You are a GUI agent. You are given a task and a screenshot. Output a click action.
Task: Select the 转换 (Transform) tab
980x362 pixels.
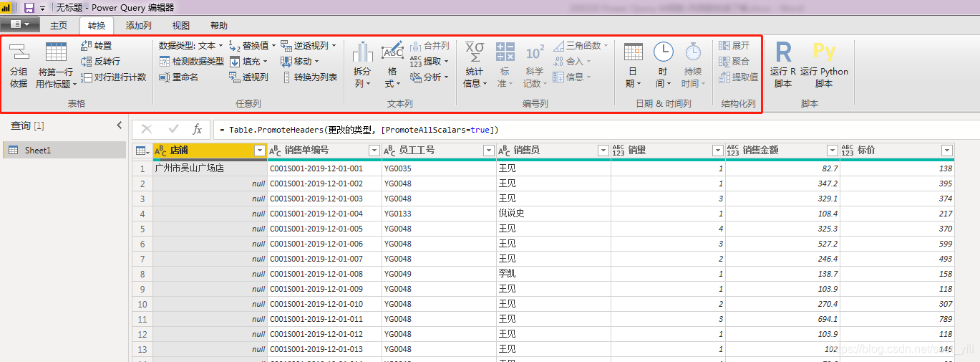97,26
